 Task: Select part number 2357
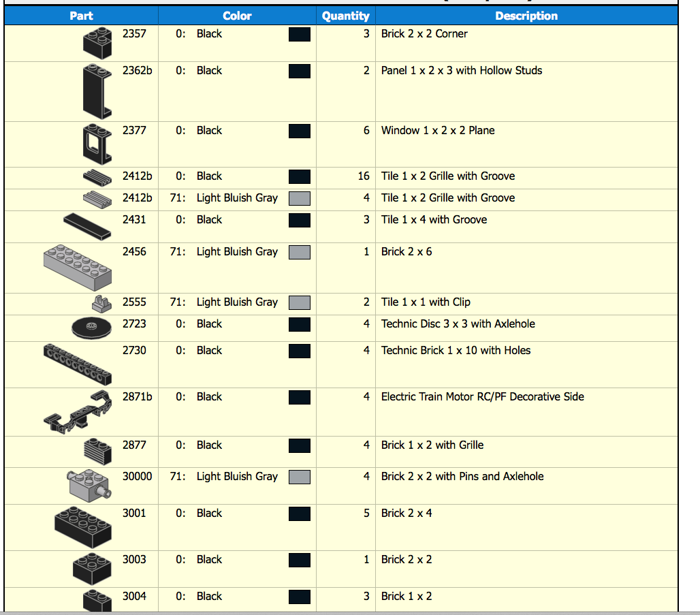click(134, 33)
